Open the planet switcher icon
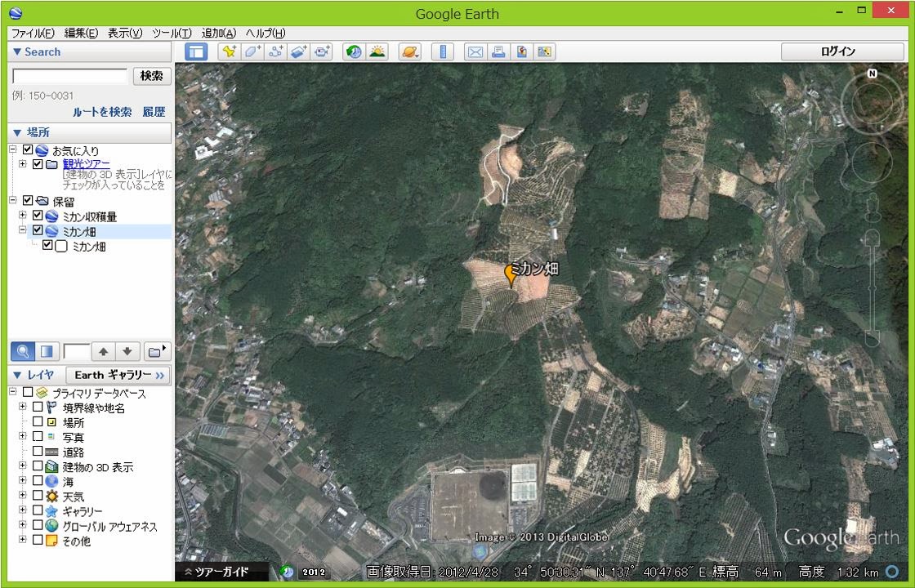Screen dimensions: 915x588 (x=409, y=51)
